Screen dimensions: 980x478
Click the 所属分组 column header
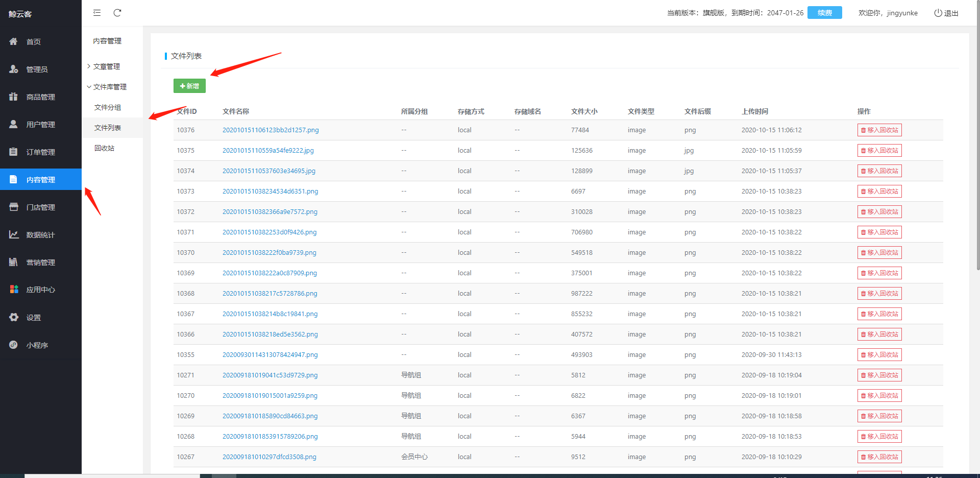pyautogui.click(x=414, y=111)
